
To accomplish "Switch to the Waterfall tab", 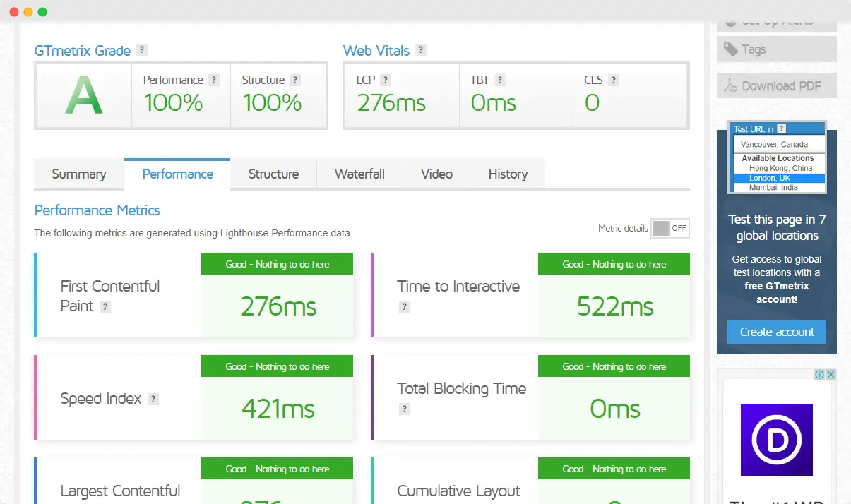I will click(x=359, y=174).
